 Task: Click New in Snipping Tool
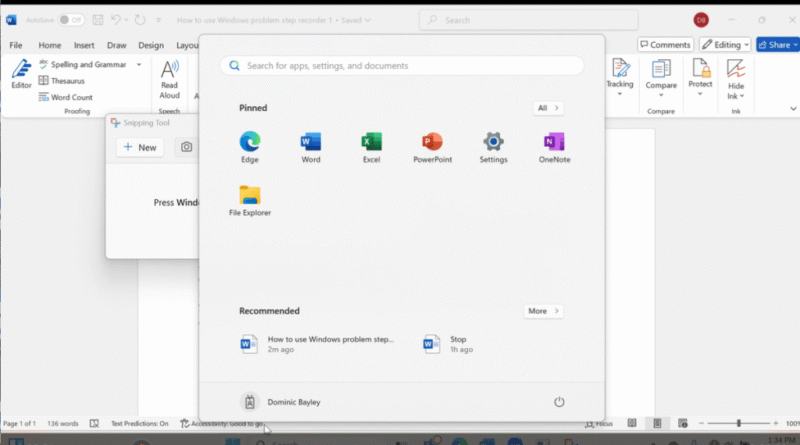coord(140,147)
